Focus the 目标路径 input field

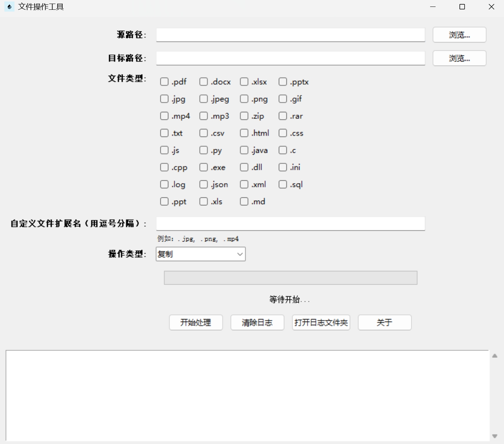pyautogui.click(x=290, y=58)
